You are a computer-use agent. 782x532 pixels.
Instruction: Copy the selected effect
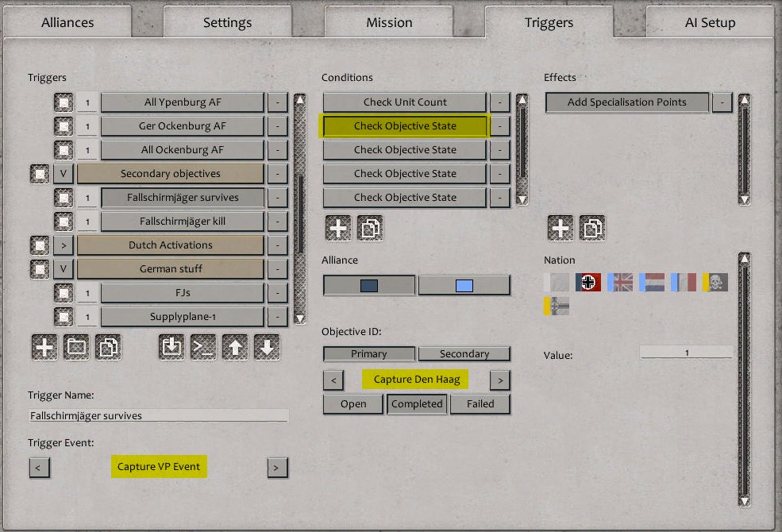click(x=592, y=229)
